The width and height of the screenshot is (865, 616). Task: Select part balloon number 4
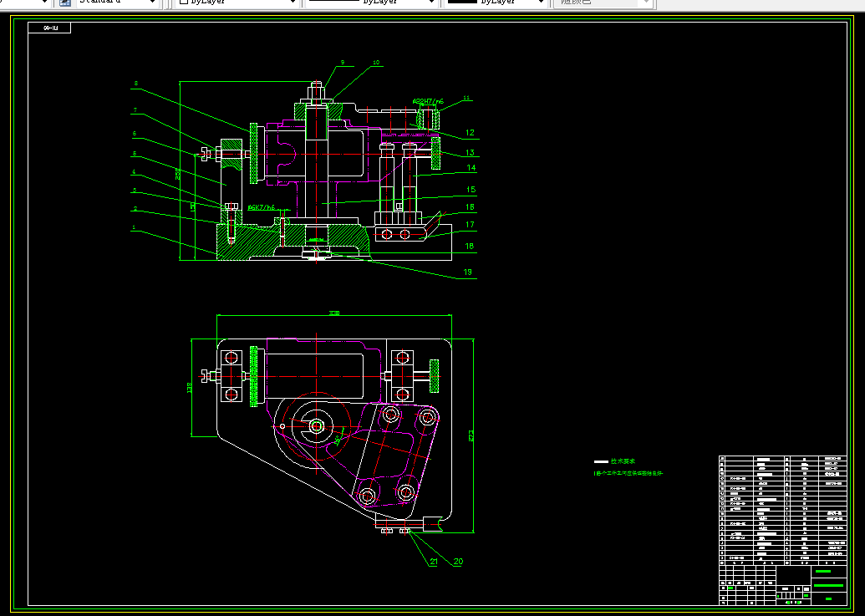(x=134, y=172)
